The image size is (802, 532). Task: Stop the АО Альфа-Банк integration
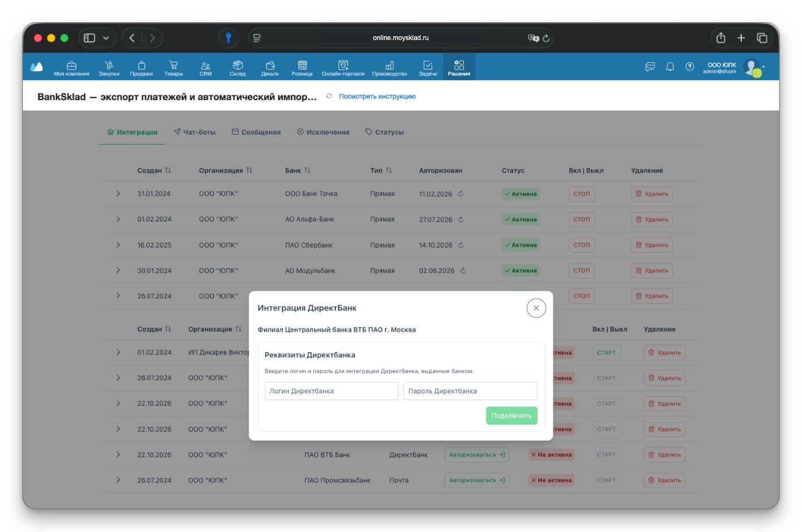pyautogui.click(x=581, y=219)
